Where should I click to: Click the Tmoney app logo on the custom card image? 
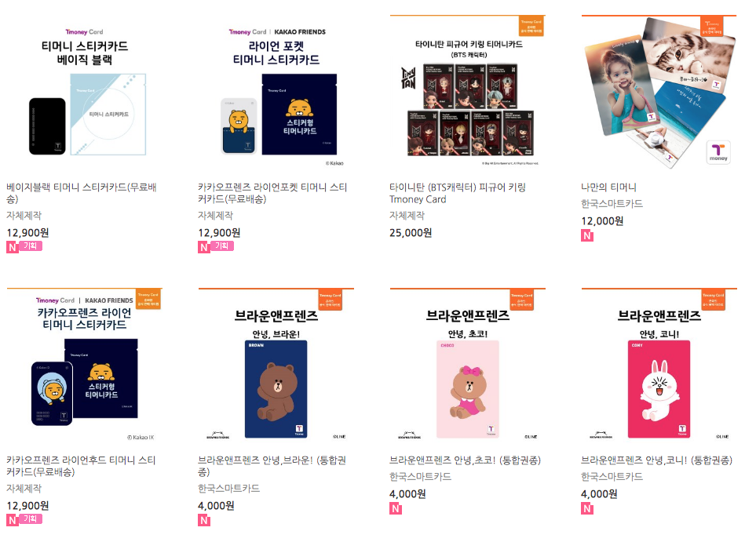coord(718,152)
